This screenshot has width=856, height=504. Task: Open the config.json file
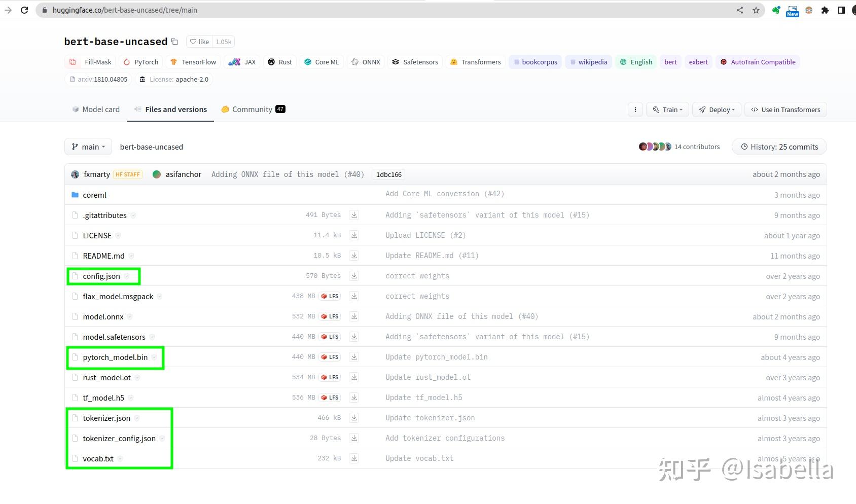[101, 276]
